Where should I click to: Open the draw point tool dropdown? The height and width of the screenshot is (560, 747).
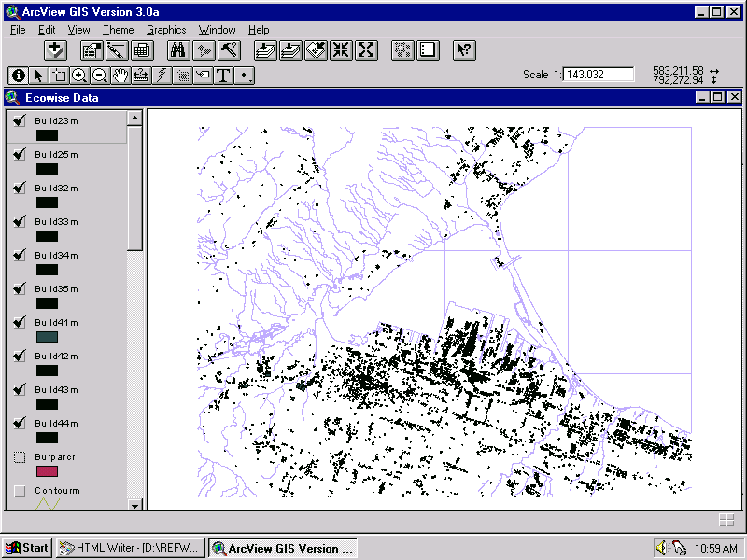tap(246, 76)
